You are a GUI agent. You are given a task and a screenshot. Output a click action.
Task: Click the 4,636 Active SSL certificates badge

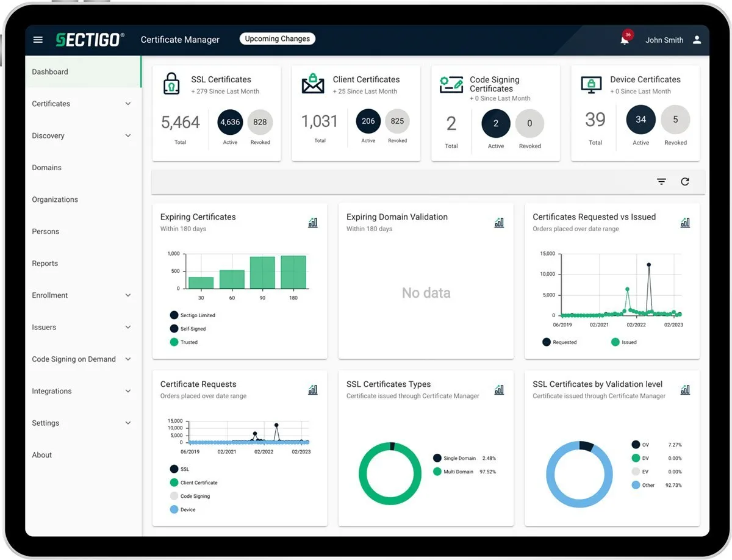[x=230, y=122]
